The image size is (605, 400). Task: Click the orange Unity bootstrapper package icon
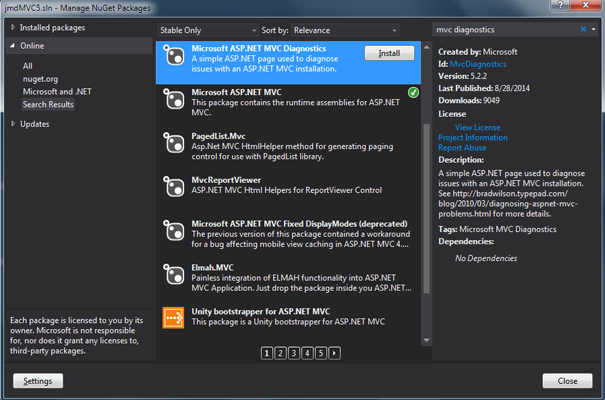[173, 318]
